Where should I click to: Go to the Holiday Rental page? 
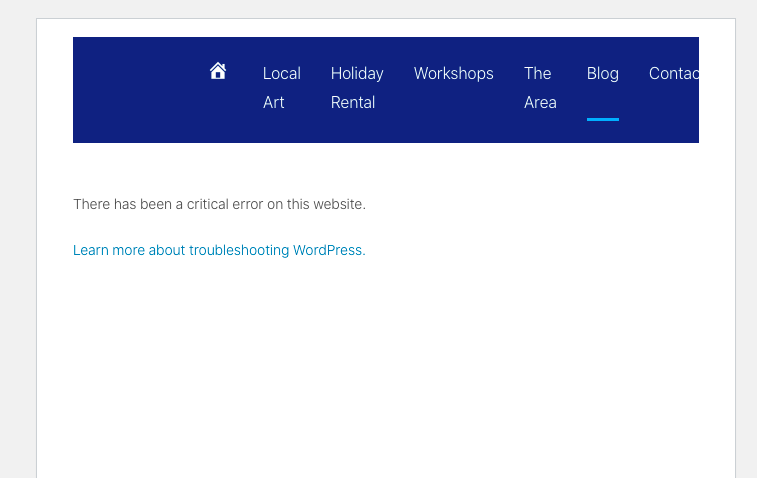[357, 88]
